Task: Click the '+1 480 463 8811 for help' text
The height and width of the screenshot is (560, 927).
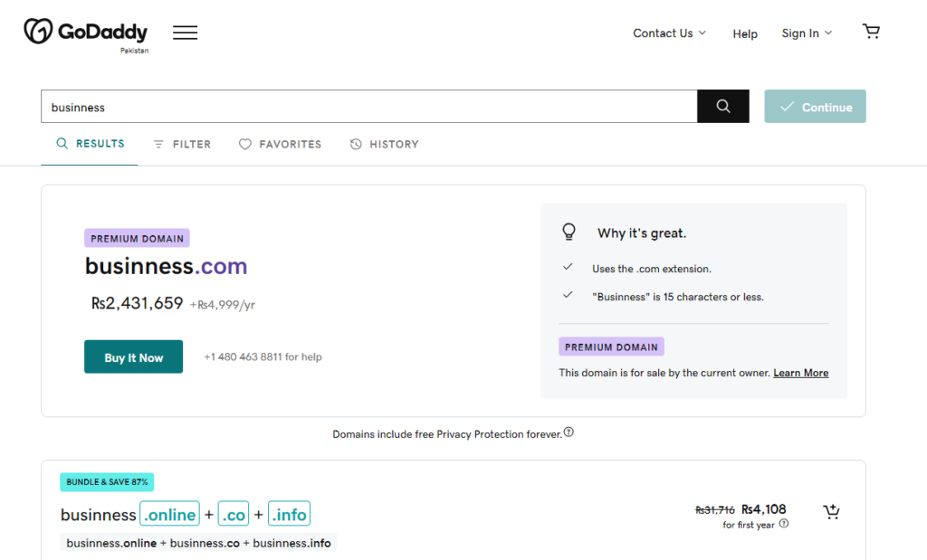Action: coord(263,356)
